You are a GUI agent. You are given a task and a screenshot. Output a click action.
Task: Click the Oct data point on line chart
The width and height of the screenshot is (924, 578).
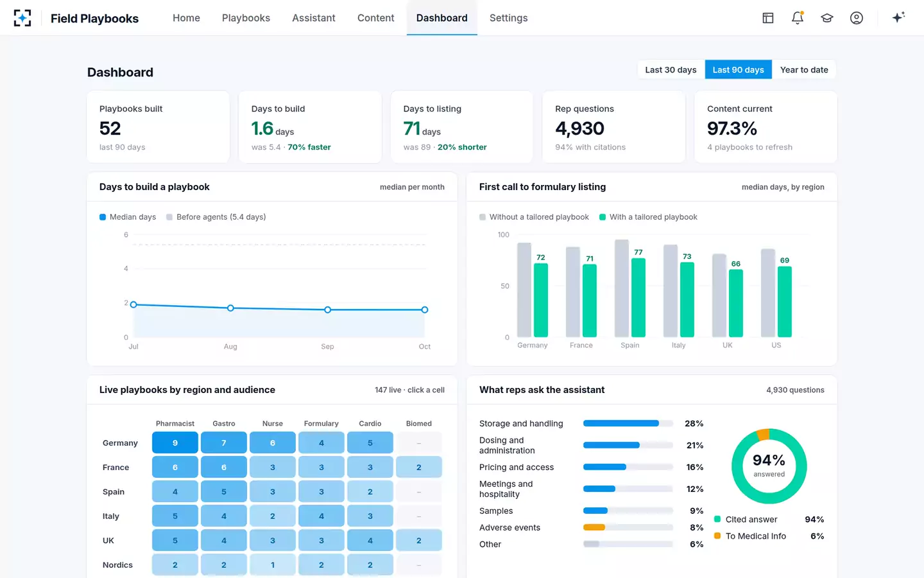click(x=425, y=310)
